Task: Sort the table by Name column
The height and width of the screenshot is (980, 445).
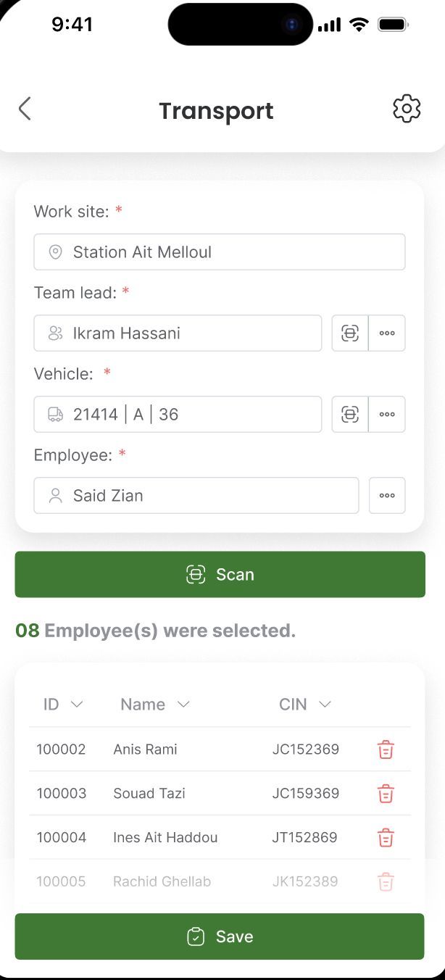Action: [155, 705]
